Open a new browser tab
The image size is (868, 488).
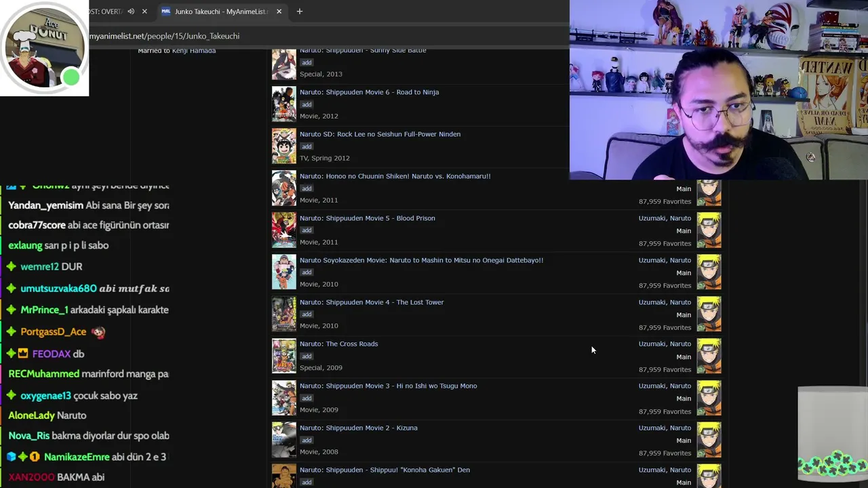click(x=300, y=12)
